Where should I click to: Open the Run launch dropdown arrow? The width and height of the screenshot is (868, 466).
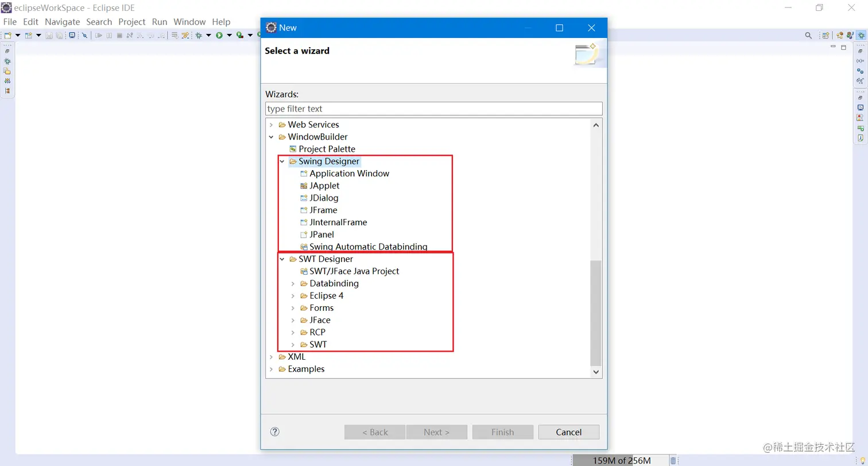click(229, 35)
